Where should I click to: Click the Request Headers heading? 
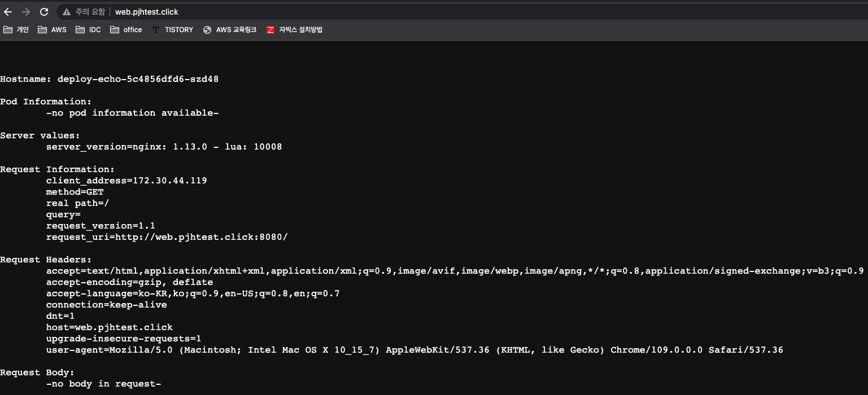point(46,260)
